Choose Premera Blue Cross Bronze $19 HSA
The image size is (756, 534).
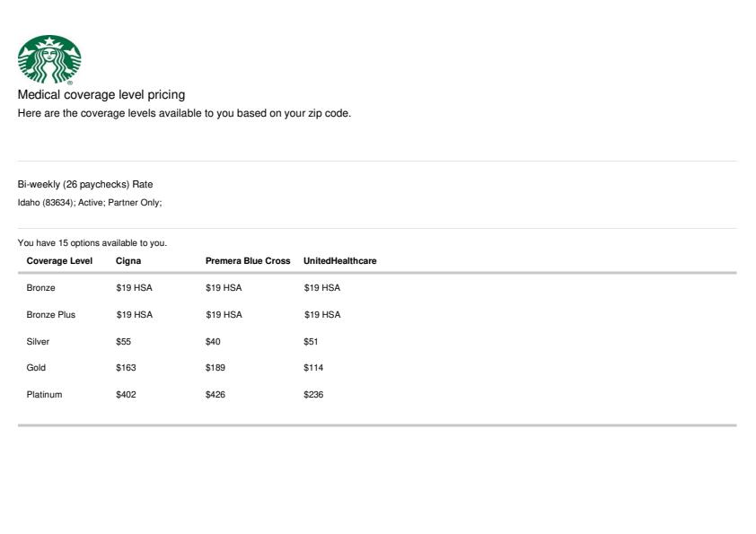[x=224, y=288]
